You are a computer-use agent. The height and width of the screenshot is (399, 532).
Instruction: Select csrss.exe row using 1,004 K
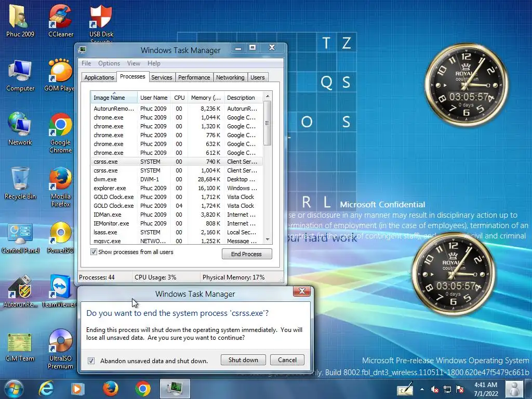point(177,170)
